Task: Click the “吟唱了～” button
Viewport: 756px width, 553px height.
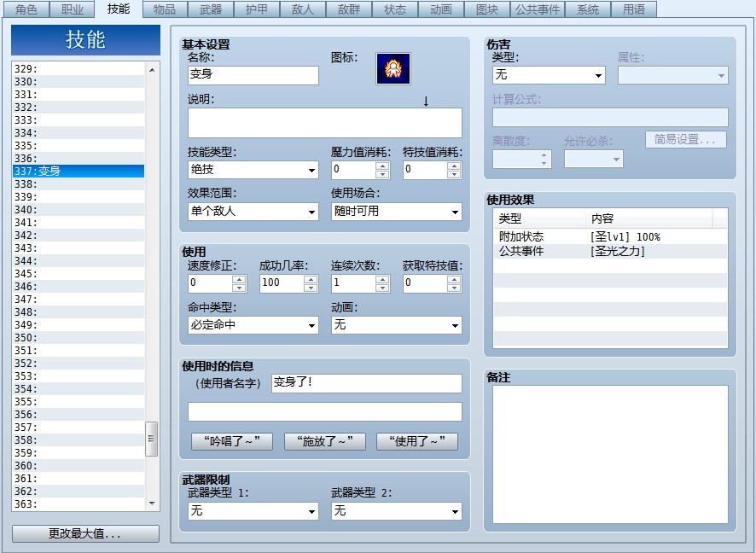Action: tap(232, 441)
